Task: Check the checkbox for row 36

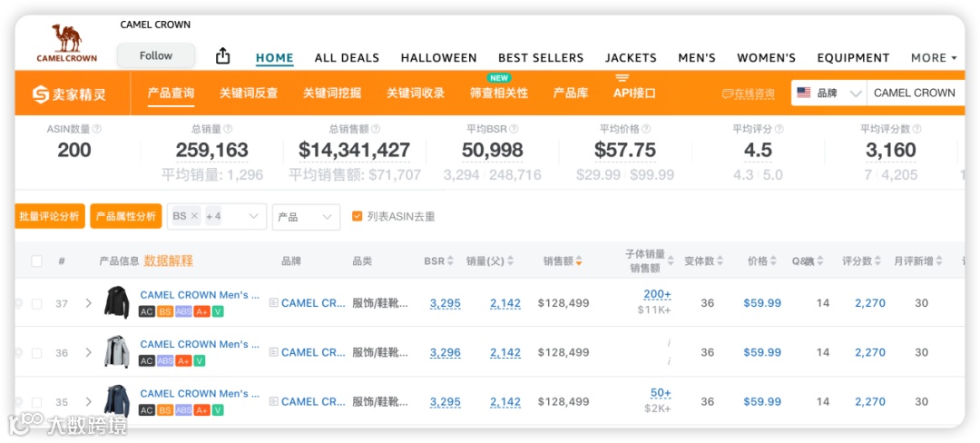Action: coord(37,353)
